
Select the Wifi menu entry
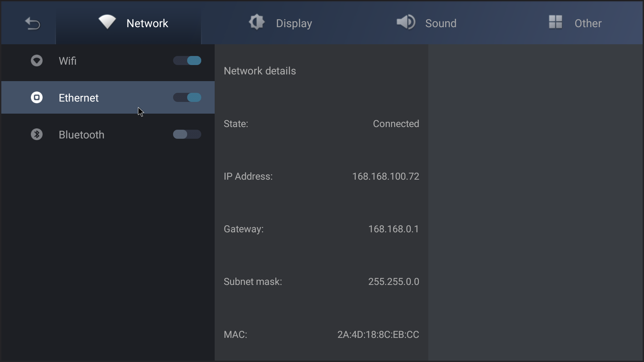click(108, 61)
